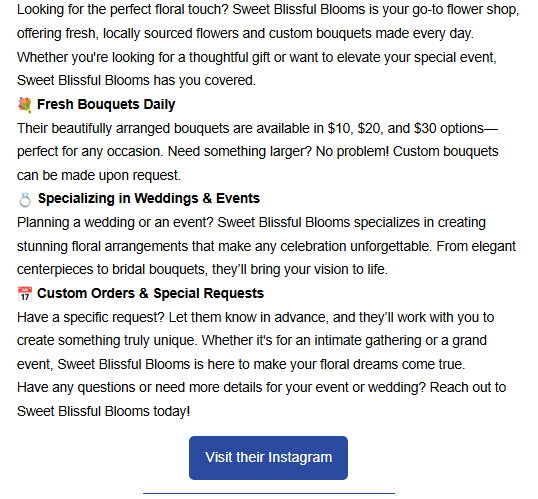Click the Specializing in Weddings & Events heading
The width and height of the screenshot is (538, 499).
point(149,198)
